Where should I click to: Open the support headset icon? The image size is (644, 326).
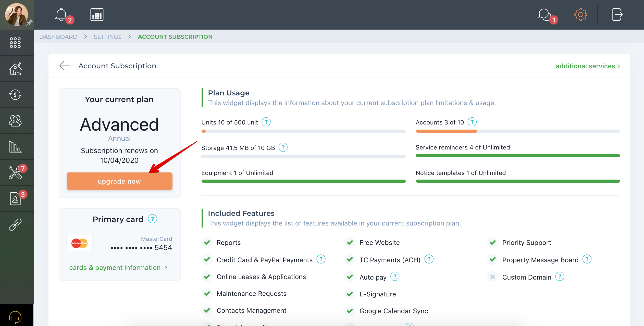coord(15,317)
